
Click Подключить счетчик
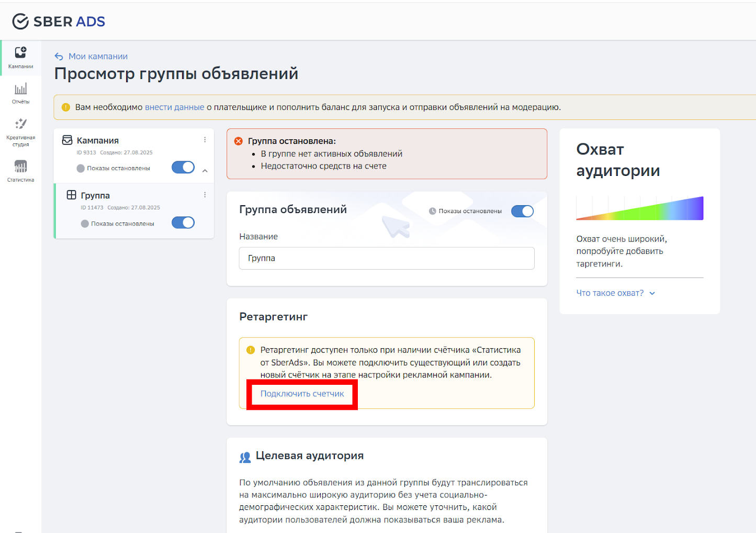coord(301,393)
